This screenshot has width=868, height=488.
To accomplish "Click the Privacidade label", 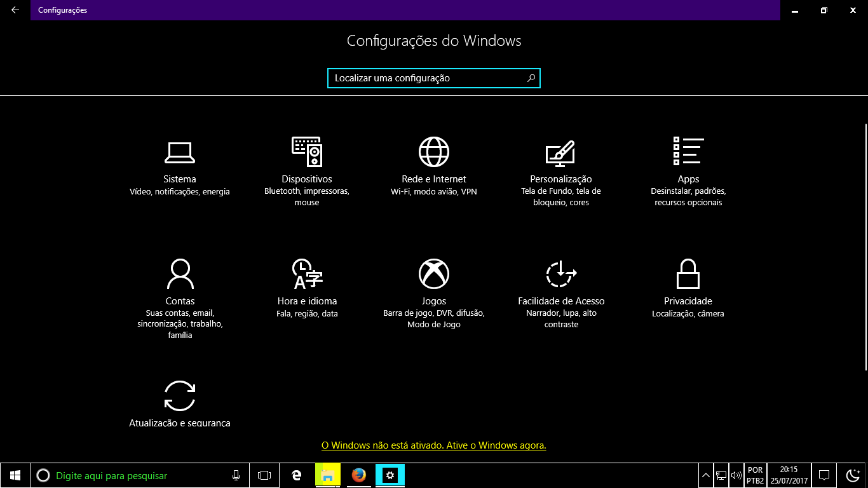I will pyautogui.click(x=688, y=301).
